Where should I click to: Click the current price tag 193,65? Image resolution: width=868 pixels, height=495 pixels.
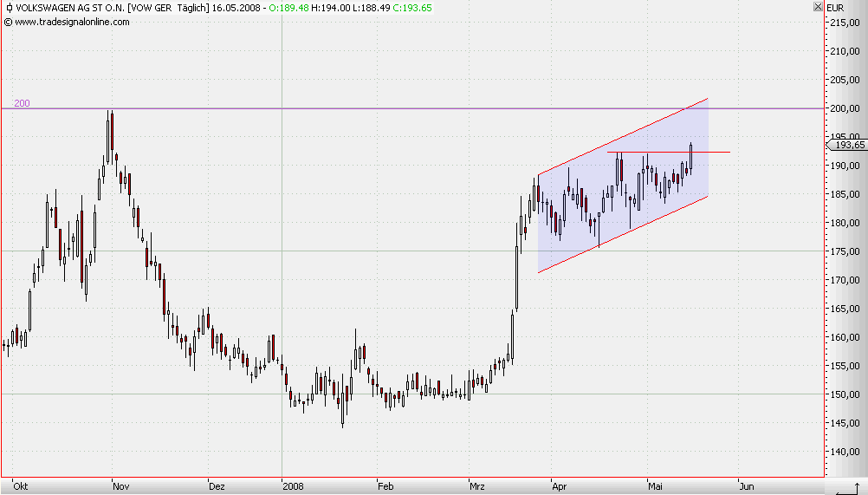[845, 145]
